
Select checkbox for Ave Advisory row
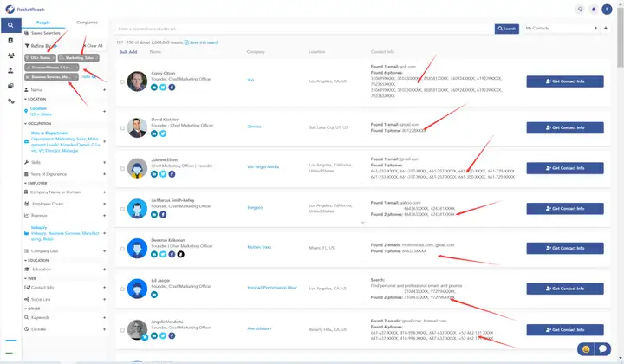122,330
